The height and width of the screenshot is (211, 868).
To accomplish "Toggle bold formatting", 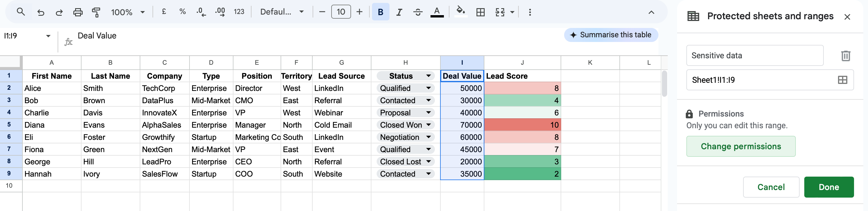I will pos(380,12).
